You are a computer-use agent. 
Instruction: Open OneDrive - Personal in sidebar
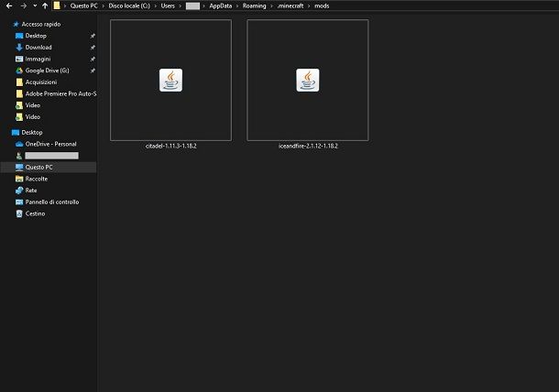click(50, 144)
